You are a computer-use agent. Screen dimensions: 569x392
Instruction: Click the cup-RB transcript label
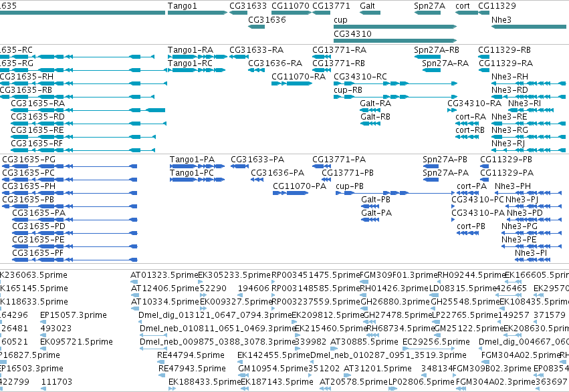click(348, 90)
